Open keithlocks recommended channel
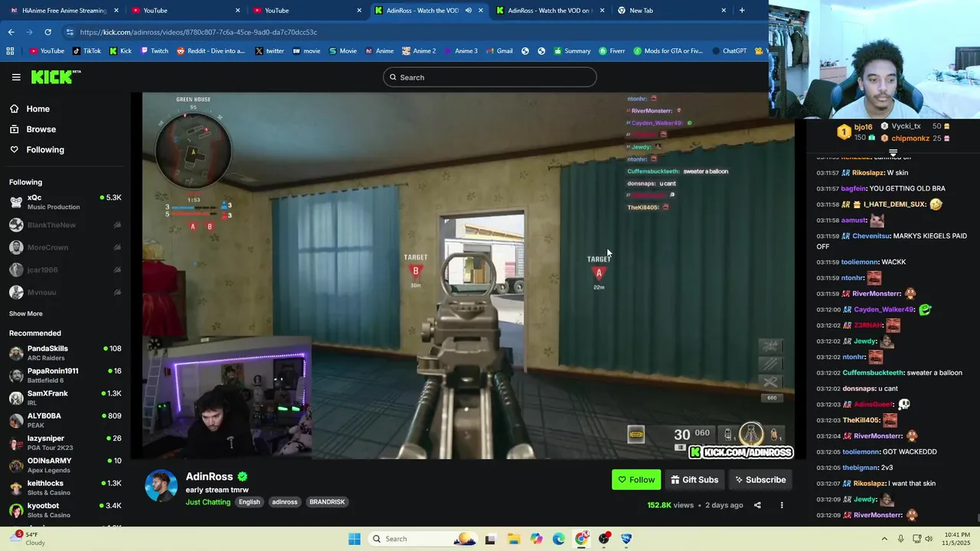 coord(65,487)
